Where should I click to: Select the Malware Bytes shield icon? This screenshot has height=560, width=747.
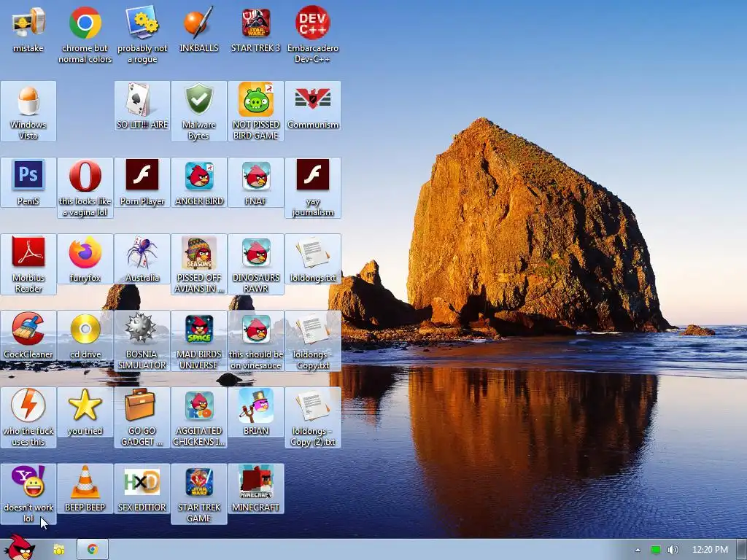tap(198, 99)
